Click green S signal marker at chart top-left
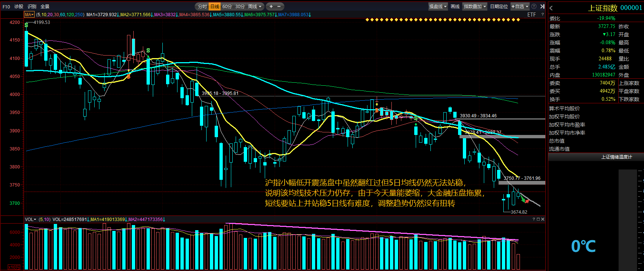Viewport: 644px width, 271px height. tap(26, 25)
